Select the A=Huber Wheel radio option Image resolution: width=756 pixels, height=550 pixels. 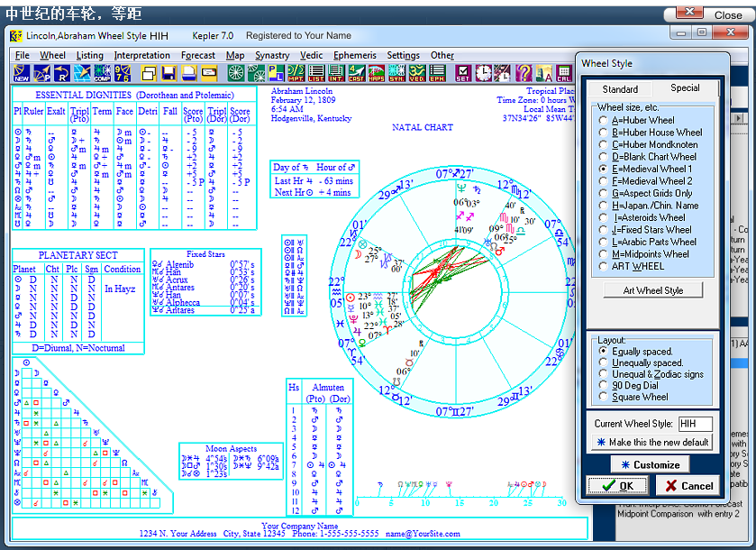[604, 120]
